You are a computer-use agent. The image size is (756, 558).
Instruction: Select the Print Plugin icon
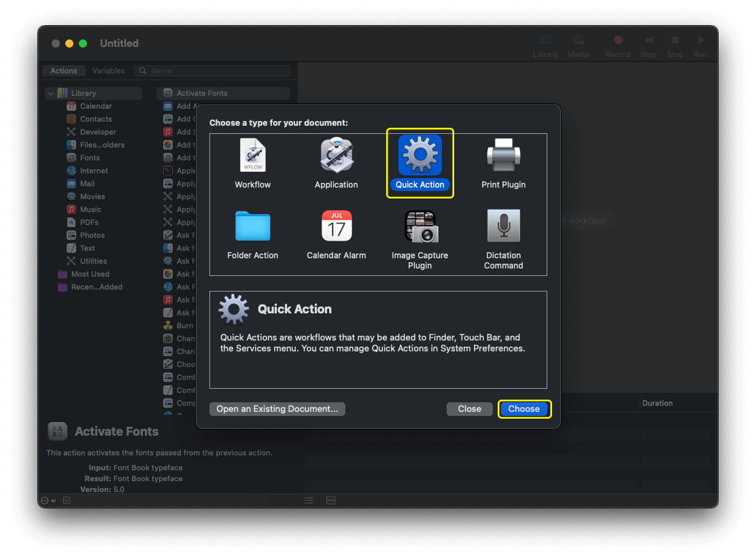coord(503,155)
